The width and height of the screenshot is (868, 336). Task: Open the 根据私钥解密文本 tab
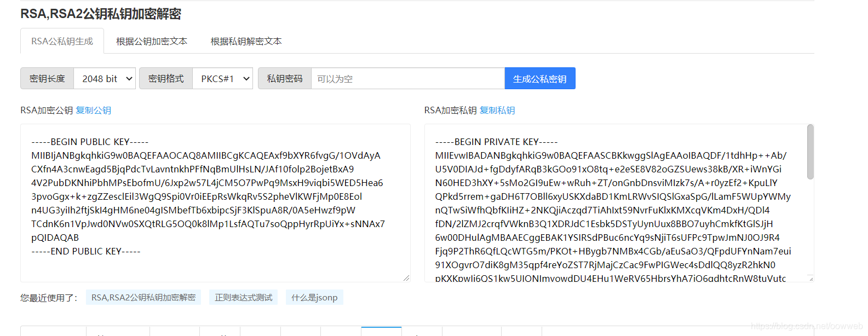246,41
